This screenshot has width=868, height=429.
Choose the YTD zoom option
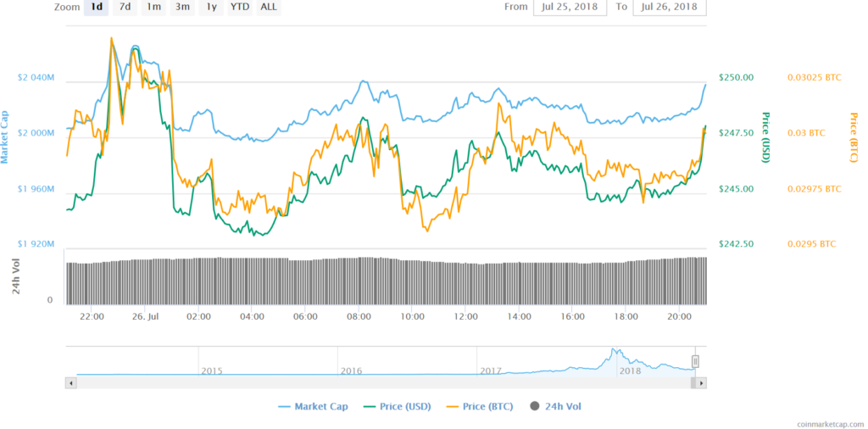[240, 8]
